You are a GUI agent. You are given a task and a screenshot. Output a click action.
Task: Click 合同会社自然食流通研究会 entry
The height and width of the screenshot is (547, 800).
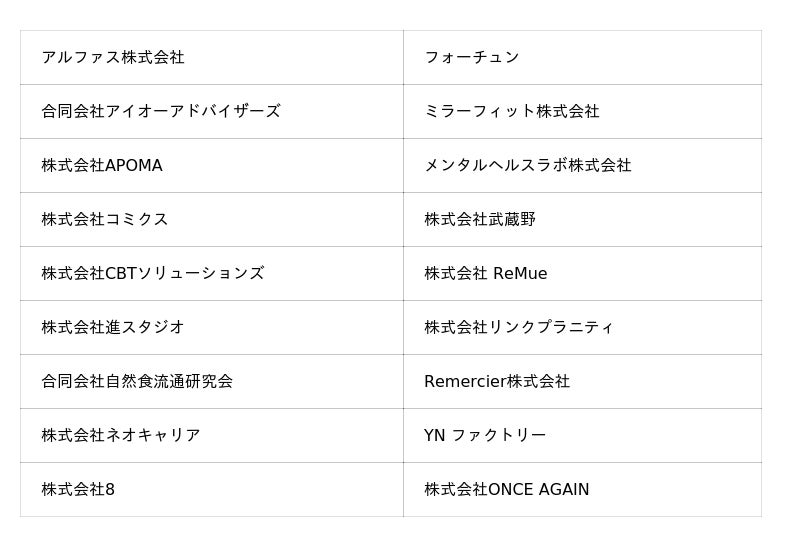[137, 382]
